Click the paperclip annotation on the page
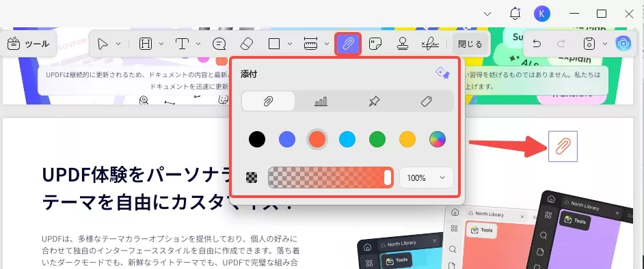Screen dimensions: 644x269 pyautogui.click(x=563, y=146)
